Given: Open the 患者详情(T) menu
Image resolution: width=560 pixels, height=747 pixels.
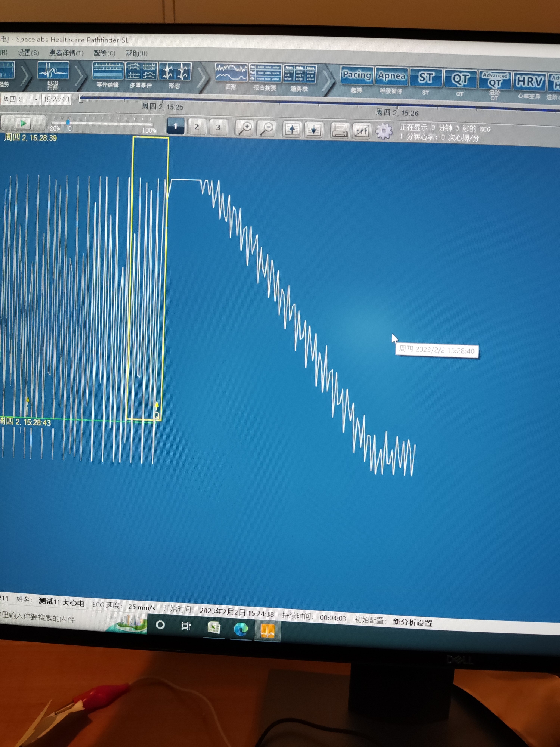Looking at the screenshot, I should (x=66, y=53).
